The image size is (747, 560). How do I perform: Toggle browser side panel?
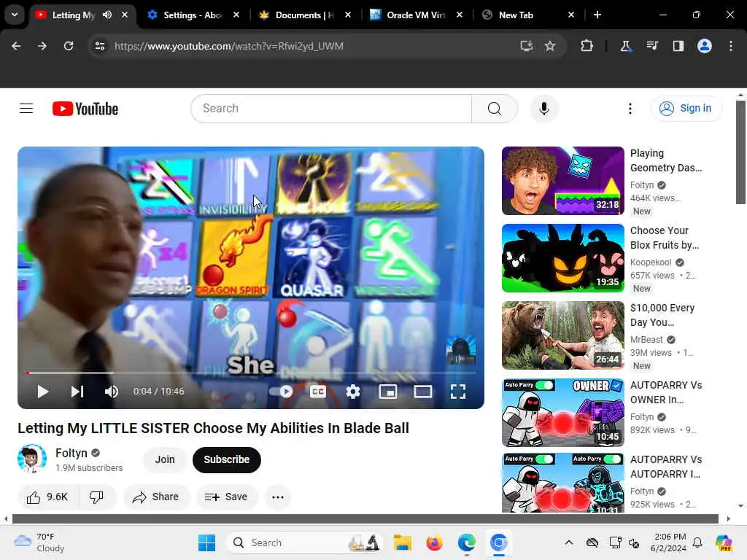678,46
